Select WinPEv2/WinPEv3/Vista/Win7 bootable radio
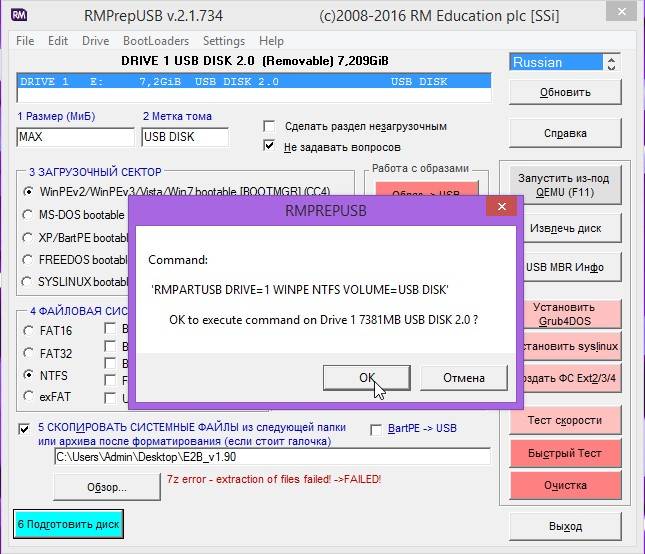 coord(28,192)
